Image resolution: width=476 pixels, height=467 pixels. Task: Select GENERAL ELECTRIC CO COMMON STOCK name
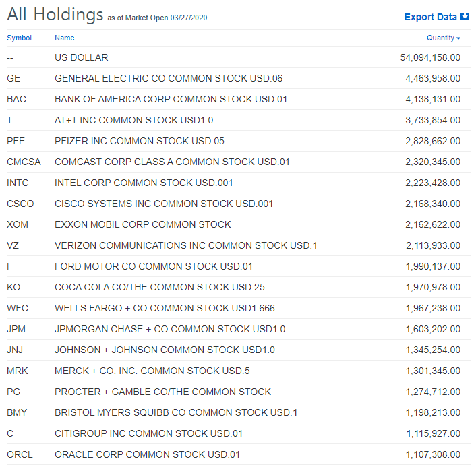pos(169,78)
